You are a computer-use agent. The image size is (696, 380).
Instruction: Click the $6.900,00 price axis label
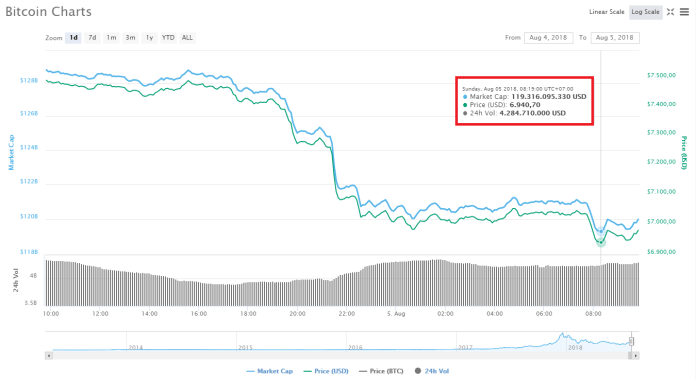click(661, 252)
